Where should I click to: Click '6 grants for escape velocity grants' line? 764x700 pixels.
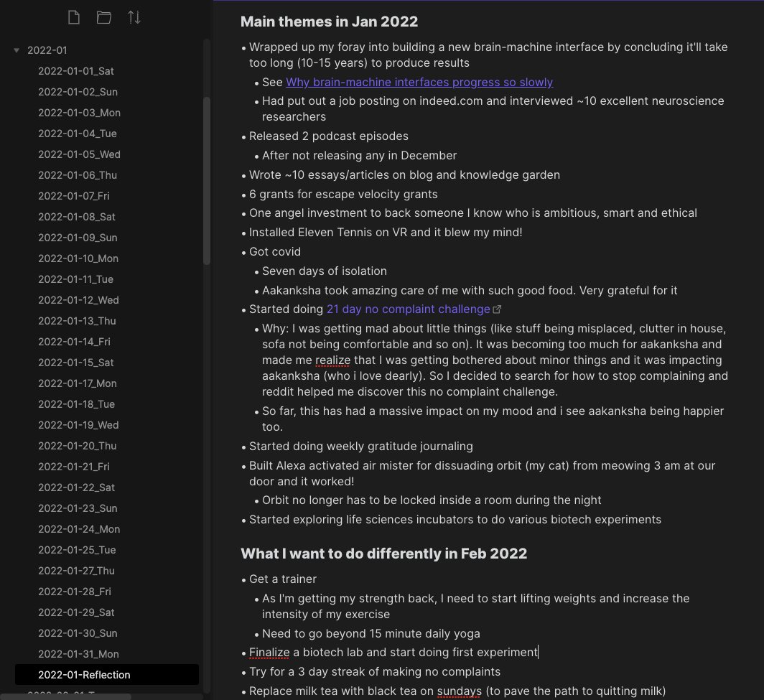point(343,194)
